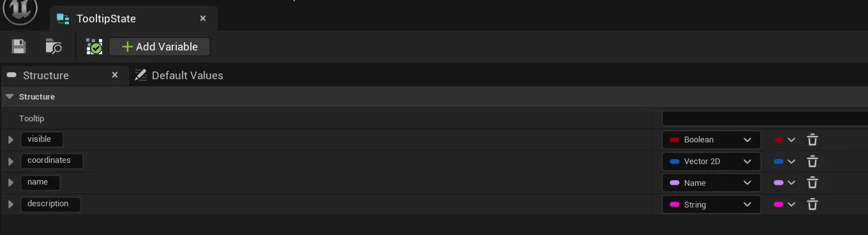Collapse the Structure section header

tap(10, 97)
